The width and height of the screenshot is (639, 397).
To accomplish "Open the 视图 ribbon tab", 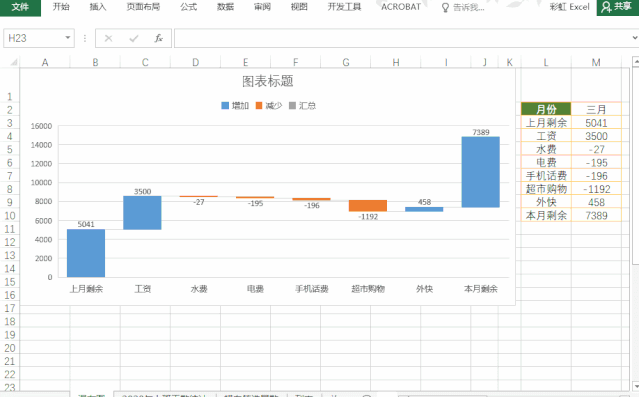I will (x=299, y=7).
